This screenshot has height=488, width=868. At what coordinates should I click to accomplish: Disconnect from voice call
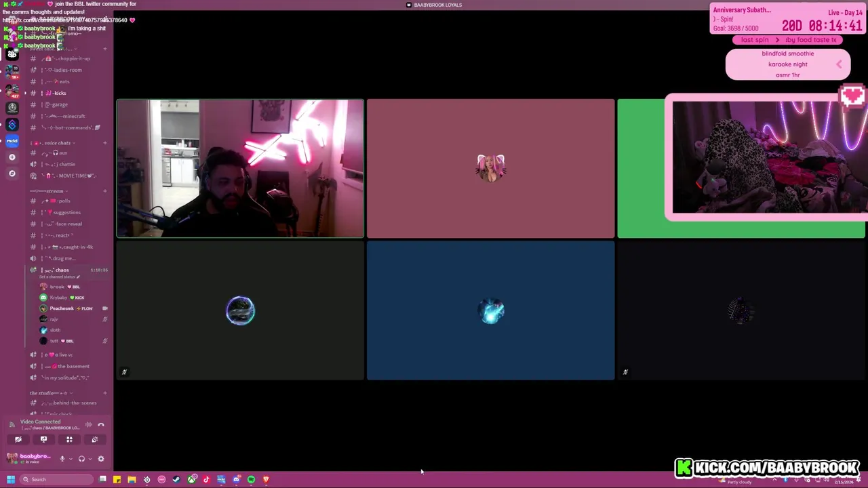click(101, 425)
